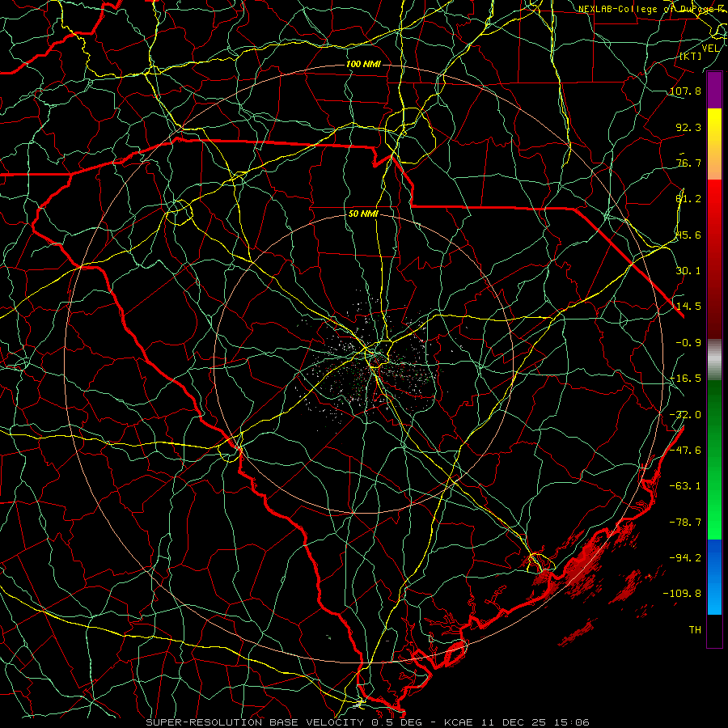
Task: Click the 92.3 value on velocity scale
Action: click(688, 127)
